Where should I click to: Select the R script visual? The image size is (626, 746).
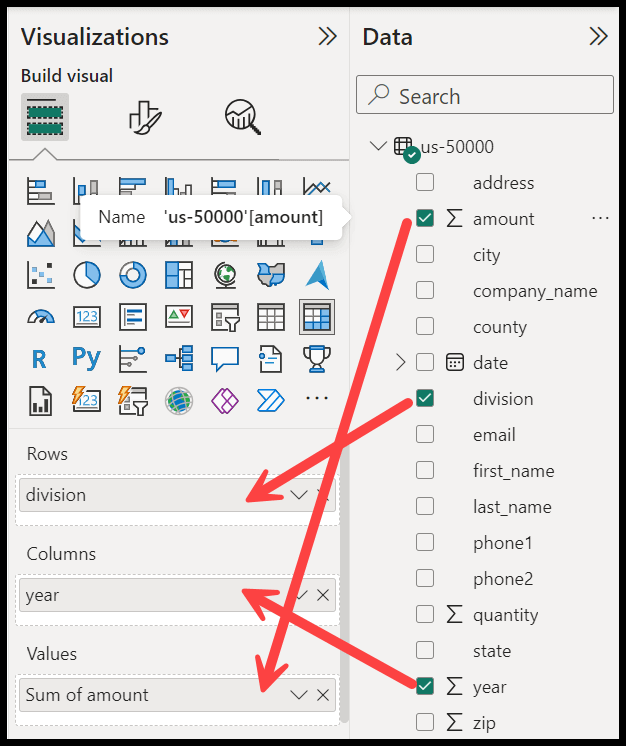pos(39,359)
